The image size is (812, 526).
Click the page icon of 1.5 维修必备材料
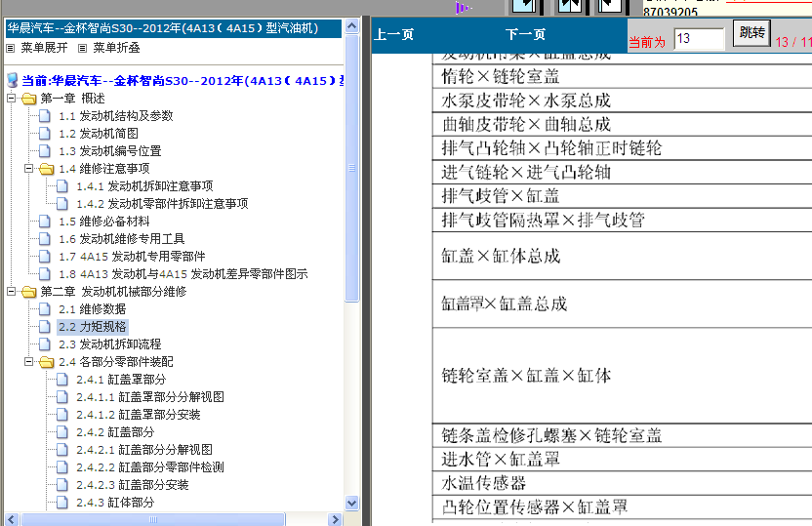click(x=45, y=222)
